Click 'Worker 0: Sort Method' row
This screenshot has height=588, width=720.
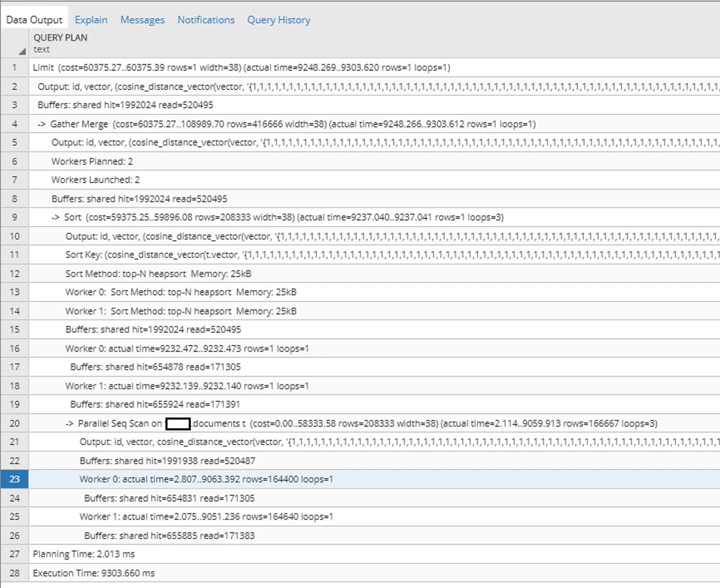tap(181, 292)
